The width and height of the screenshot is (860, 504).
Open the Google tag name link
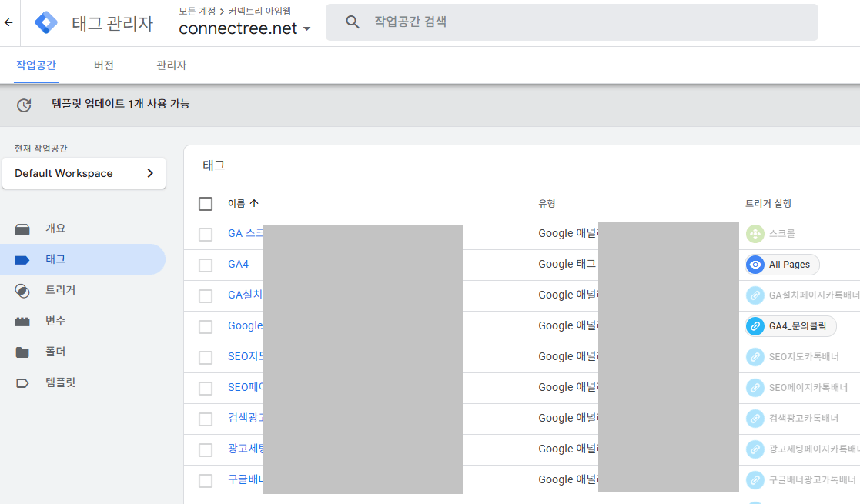point(245,325)
